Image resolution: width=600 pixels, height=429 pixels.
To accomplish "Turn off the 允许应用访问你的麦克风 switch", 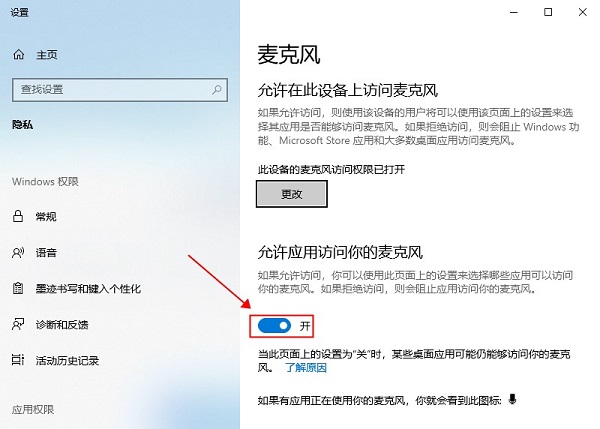I will pyautogui.click(x=274, y=326).
